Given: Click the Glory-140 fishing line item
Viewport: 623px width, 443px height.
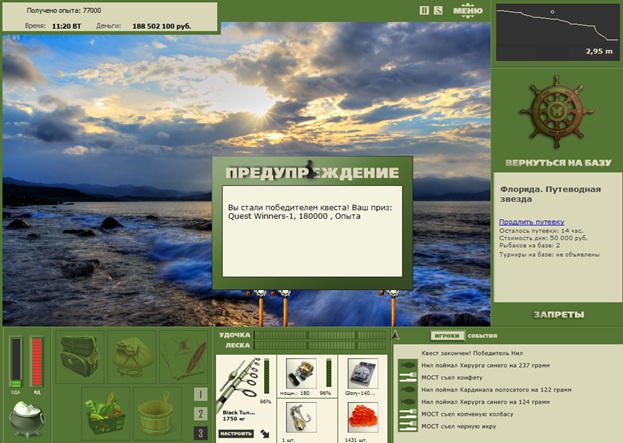Looking at the screenshot, I should (x=362, y=374).
